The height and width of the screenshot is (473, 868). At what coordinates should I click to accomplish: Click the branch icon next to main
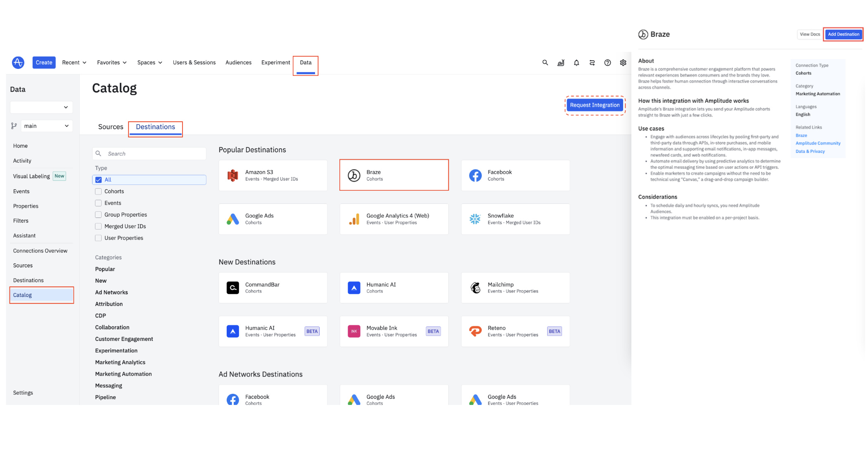click(x=14, y=126)
